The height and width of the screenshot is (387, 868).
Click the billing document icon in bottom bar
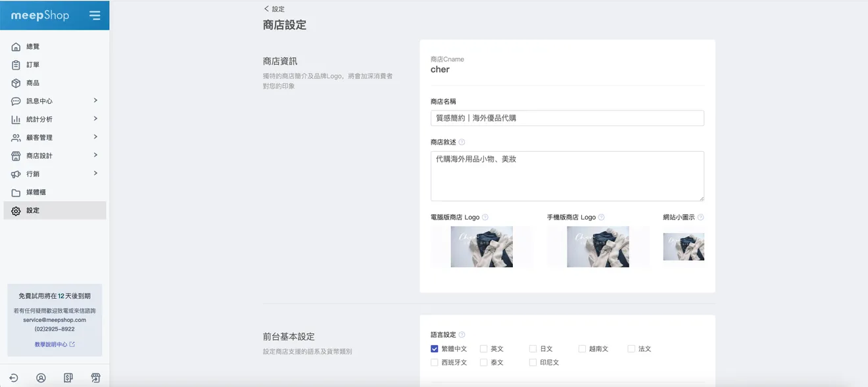click(68, 378)
